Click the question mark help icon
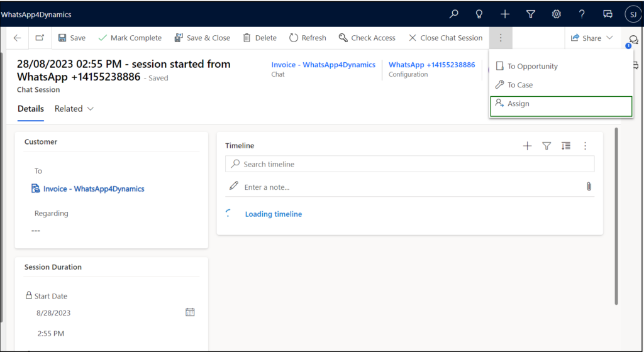644x352 pixels. pyautogui.click(x=582, y=14)
